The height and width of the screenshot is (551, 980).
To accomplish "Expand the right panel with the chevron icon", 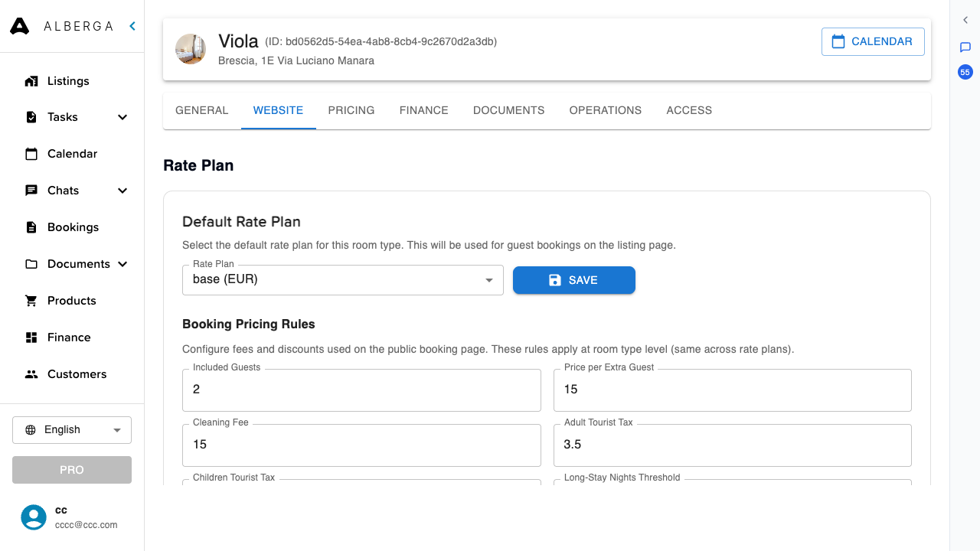I will [965, 21].
